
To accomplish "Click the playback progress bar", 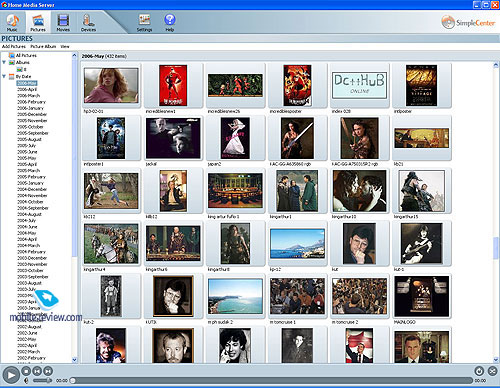I will 272,380.
